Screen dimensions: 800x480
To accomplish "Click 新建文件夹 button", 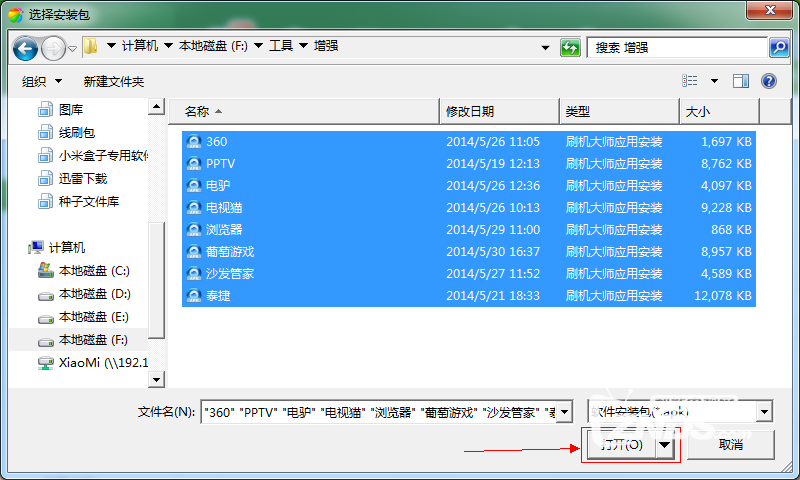I will click(114, 82).
